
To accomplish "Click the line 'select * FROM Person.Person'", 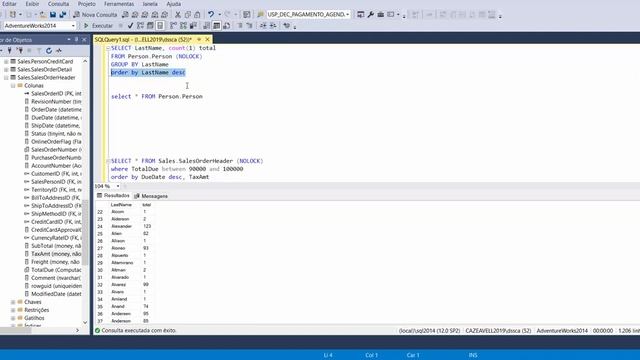I will [157, 97].
